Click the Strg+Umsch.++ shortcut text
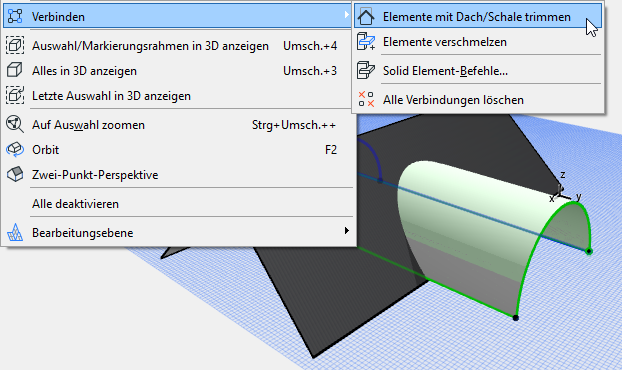This screenshot has width=622, height=370. tap(294, 125)
